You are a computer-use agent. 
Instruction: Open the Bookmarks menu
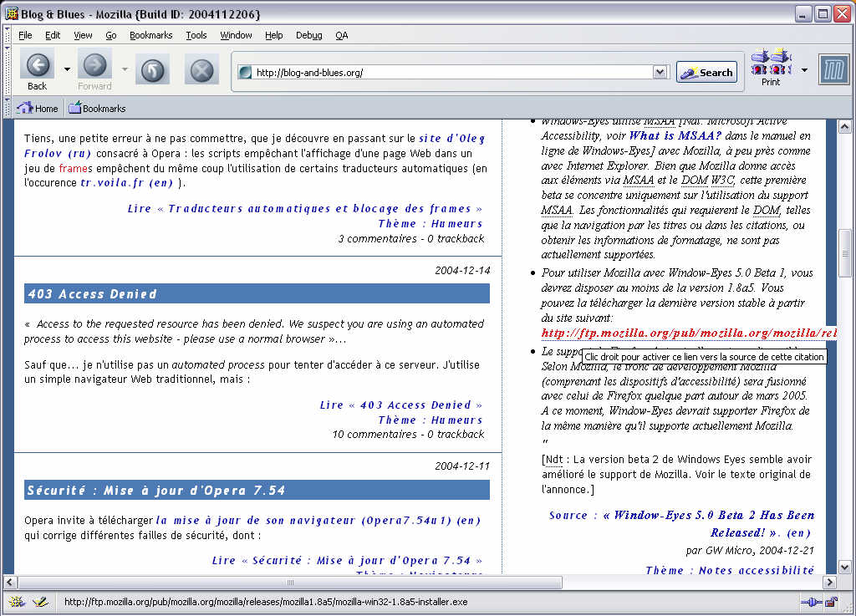pos(150,35)
